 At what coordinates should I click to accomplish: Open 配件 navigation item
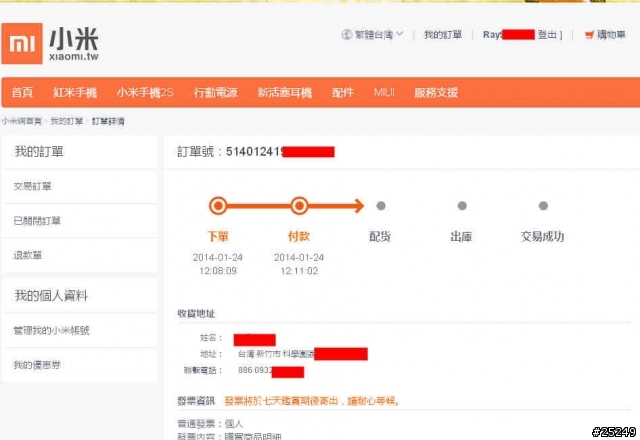pos(343,93)
